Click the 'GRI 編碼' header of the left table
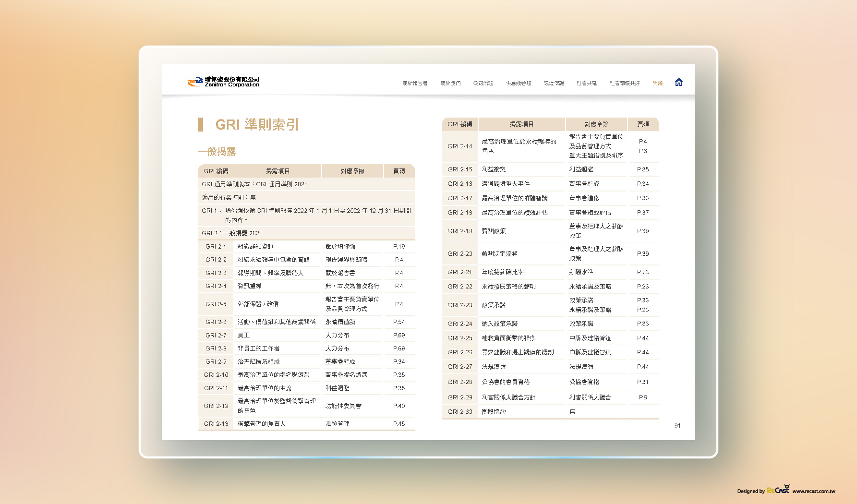This screenshot has height=504, width=857. 216,171
